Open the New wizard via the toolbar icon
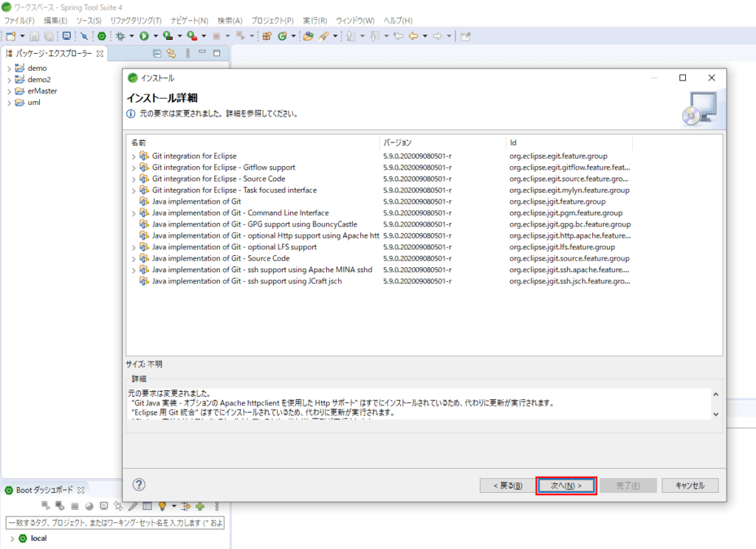 click(x=10, y=35)
